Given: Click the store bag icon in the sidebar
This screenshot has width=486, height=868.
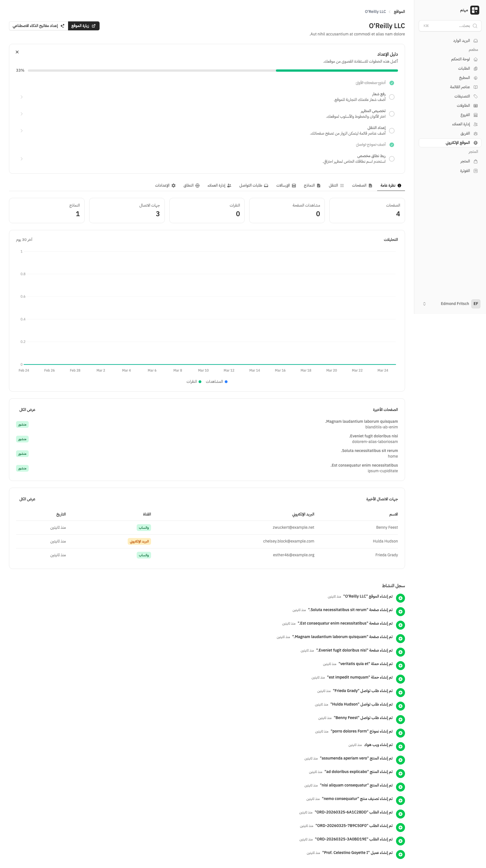Looking at the screenshot, I should click(x=475, y=161).
